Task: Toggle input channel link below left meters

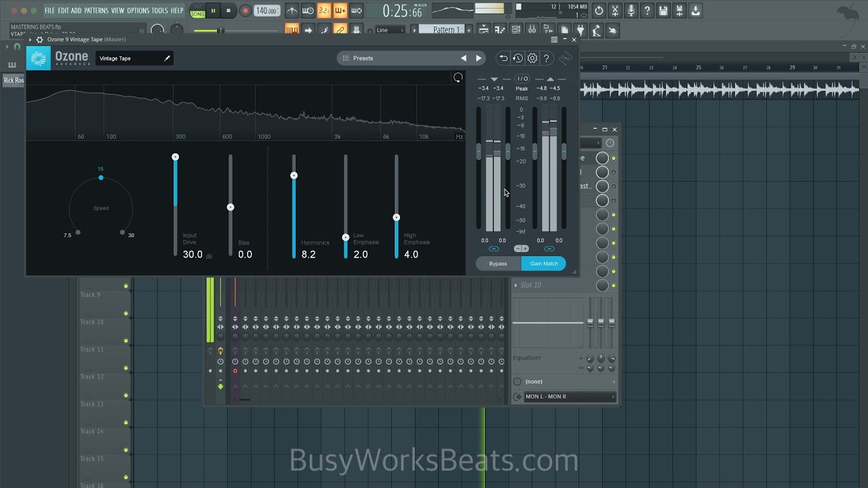Action: pyautogui.click(x=494, y=249)
